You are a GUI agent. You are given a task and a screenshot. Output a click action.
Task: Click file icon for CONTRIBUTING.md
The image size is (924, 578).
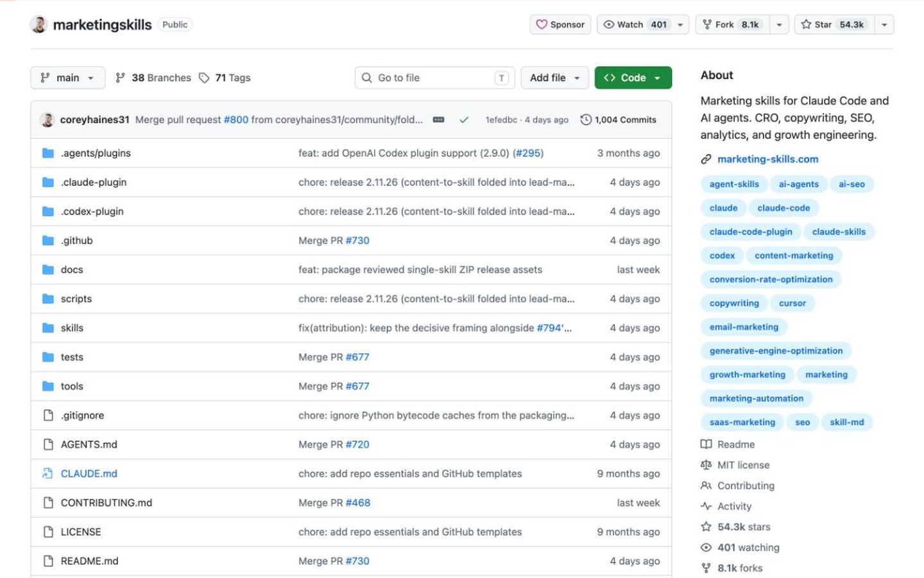[x=47, y=503]
